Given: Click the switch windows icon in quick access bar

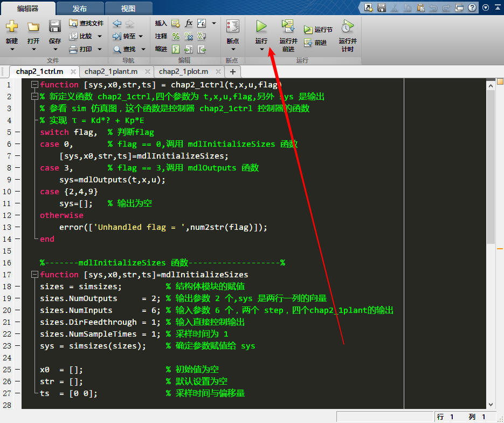Looking at the screenshot, I should tap(459, 8).
